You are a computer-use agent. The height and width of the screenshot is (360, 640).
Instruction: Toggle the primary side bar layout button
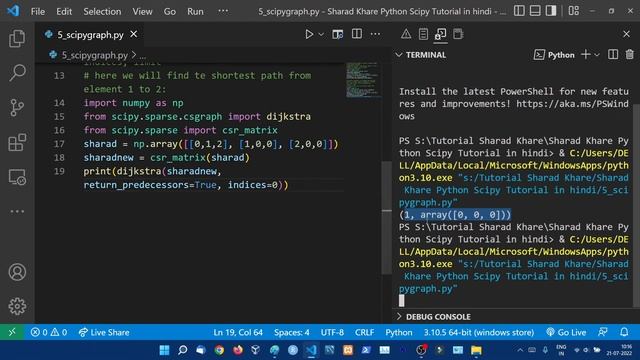519,11
